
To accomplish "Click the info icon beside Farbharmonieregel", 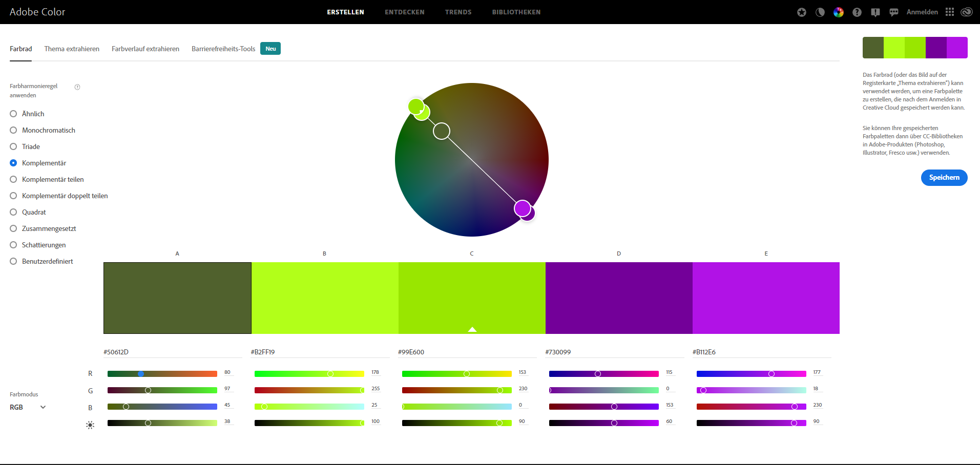I will [x=77, y=87].
